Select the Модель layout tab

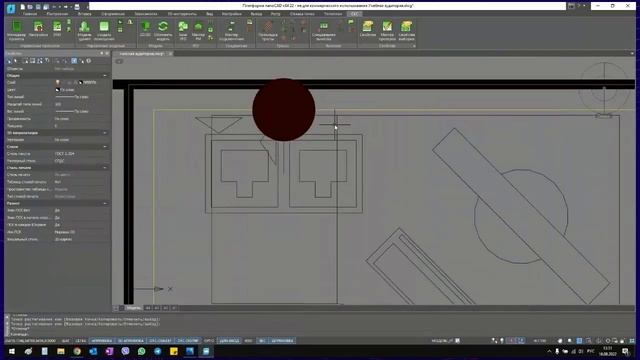click(x=133, y=308)
